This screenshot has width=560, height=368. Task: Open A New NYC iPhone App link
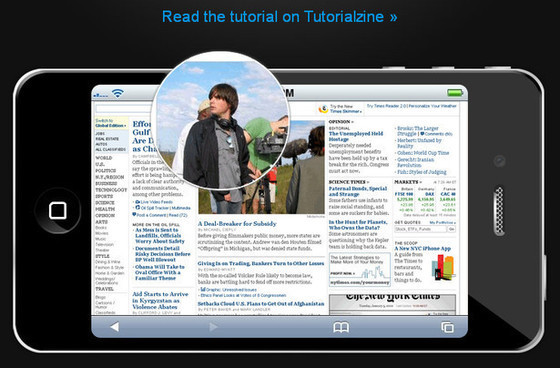point(422,249)
